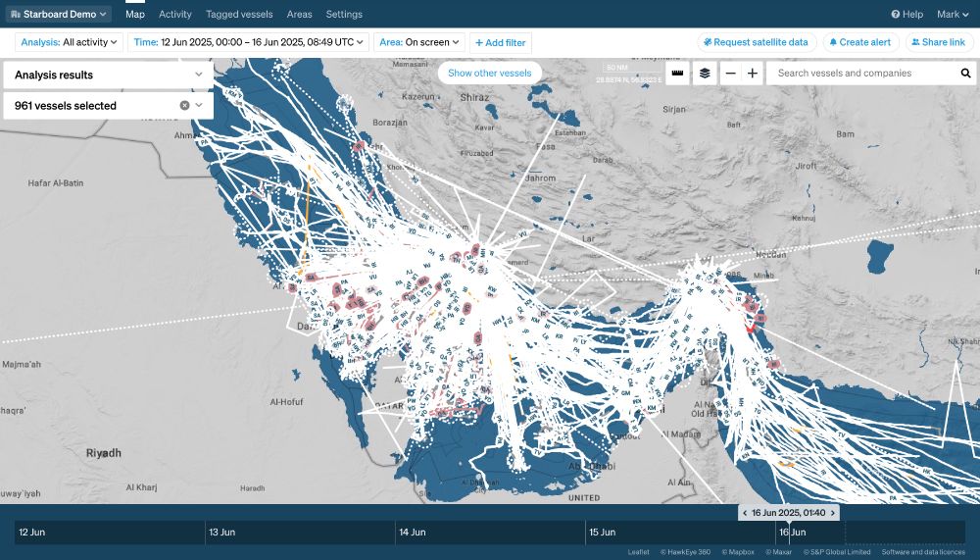Open the Areas tab

[x=299, y=14]
